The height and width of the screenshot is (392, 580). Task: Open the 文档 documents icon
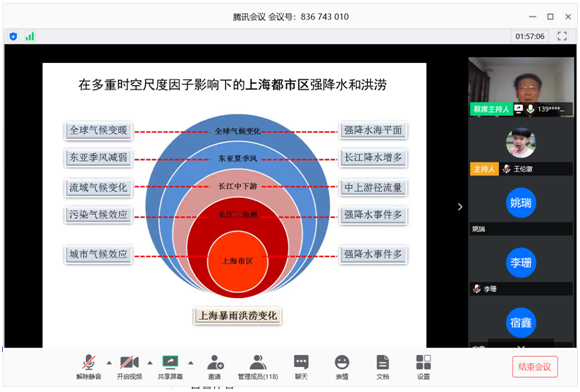coord(382,366)
